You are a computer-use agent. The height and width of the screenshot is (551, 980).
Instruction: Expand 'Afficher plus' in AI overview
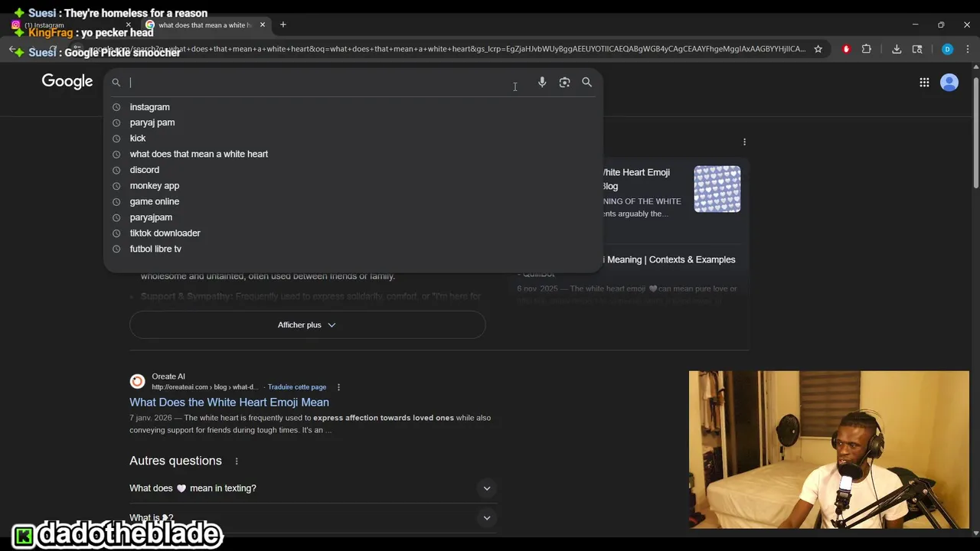click(307, 324)
